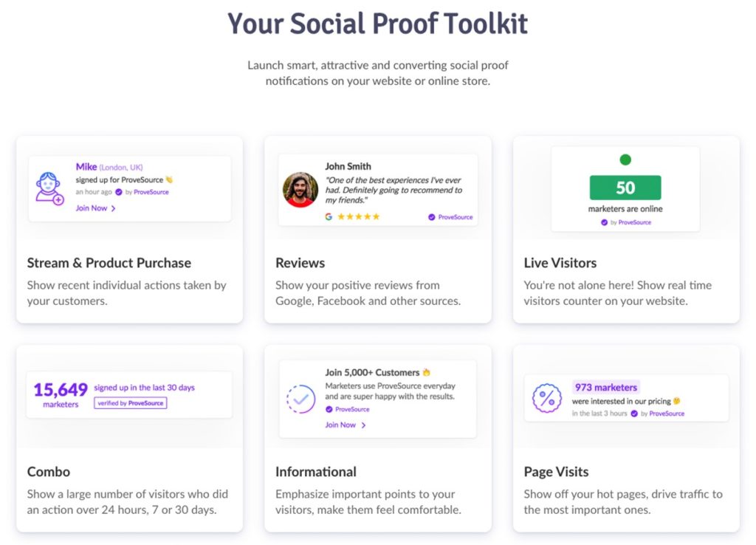
Task: Click the purple percent badge icon
Action: pos(547,398)
